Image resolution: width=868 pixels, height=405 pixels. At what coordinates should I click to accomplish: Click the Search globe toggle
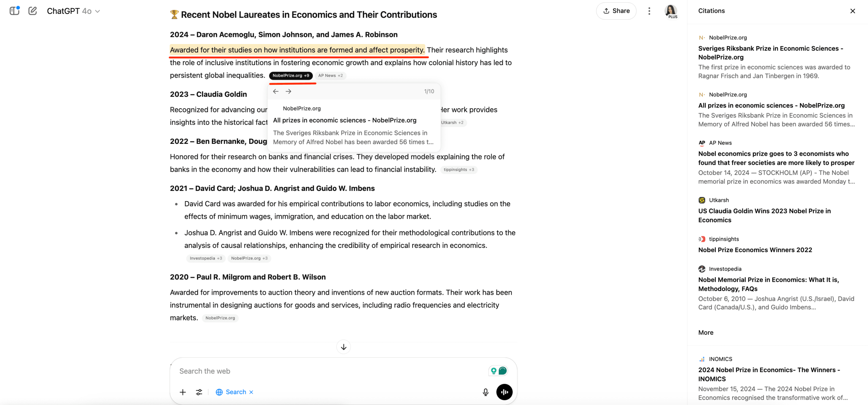coord(231,392)
